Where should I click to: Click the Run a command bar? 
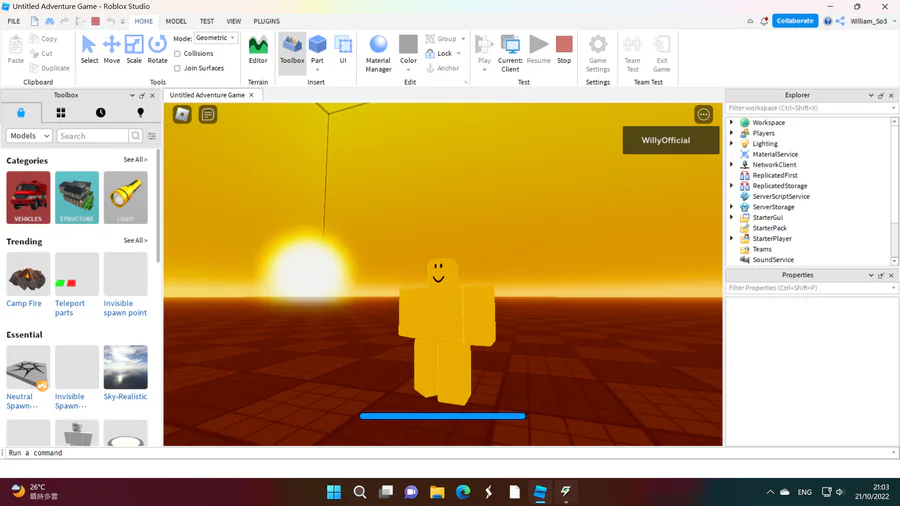point(448,453)
